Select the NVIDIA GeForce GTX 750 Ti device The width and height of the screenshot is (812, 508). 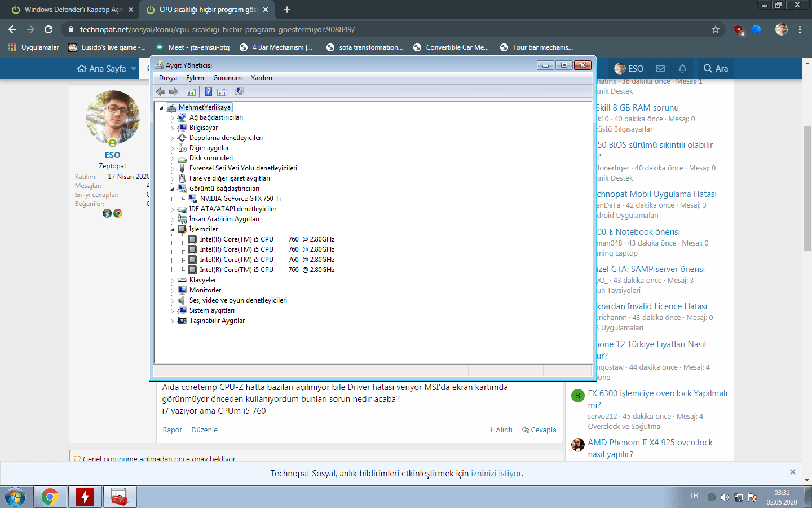pos(240,199)
